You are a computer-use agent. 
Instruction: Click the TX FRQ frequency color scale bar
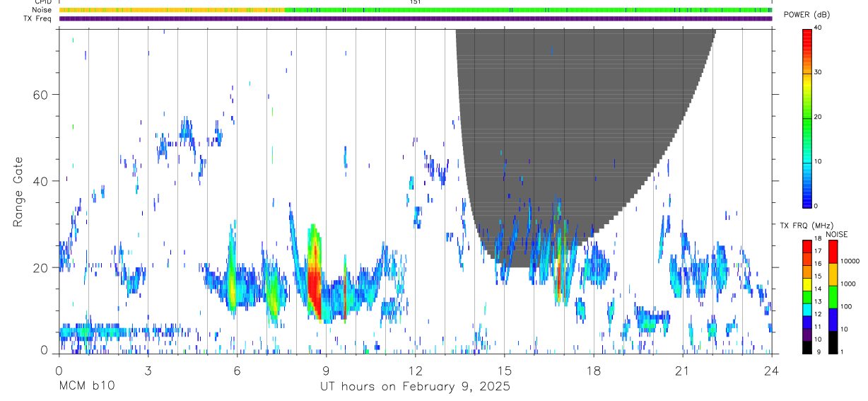pos(807,296)
